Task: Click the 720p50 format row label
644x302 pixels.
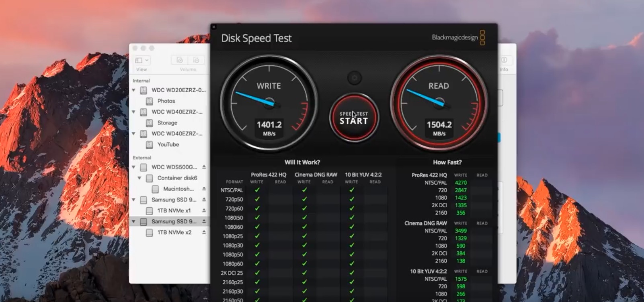Action: 234,199
